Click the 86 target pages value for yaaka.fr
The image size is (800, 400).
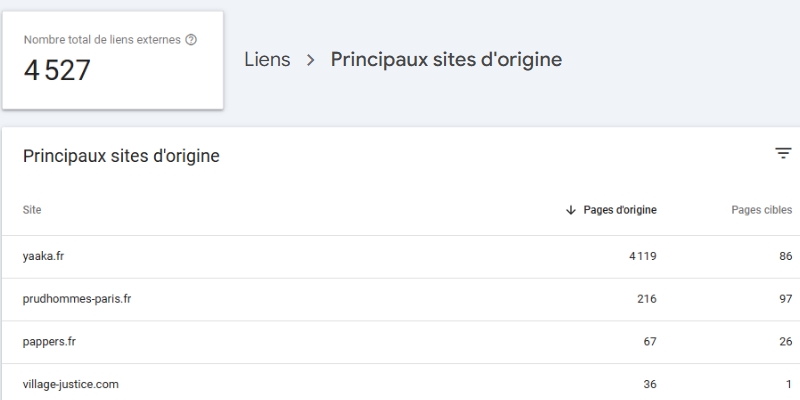click(784, 256)
